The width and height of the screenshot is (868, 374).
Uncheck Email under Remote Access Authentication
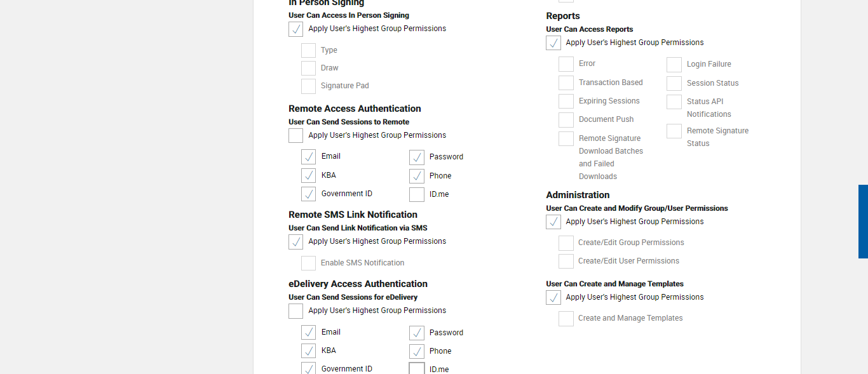tap(308, 157)
